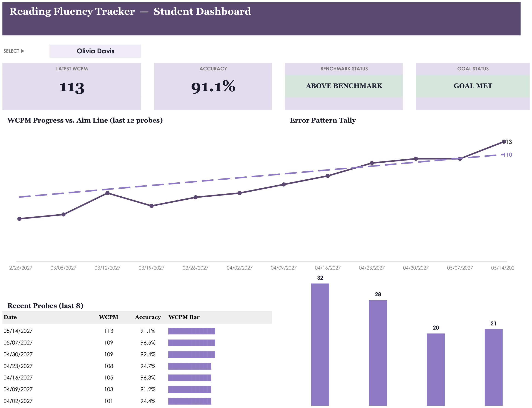Click the WCPM column header
Image resolution: width=532 pixels, height=408 pixels.
(x=109, y=317)
